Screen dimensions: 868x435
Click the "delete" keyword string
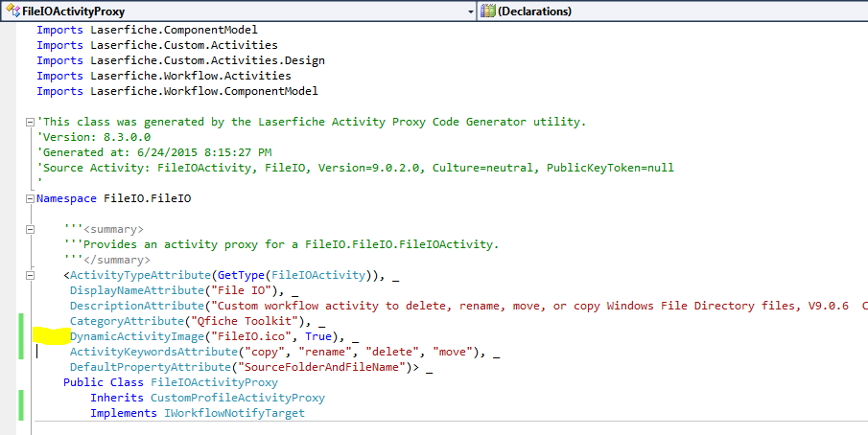pos(392,352)
